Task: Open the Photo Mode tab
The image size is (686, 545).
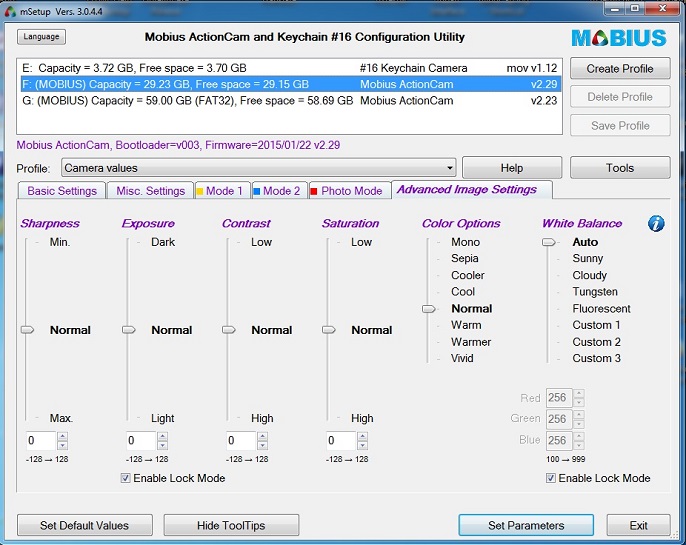Action: coord(350,191)
